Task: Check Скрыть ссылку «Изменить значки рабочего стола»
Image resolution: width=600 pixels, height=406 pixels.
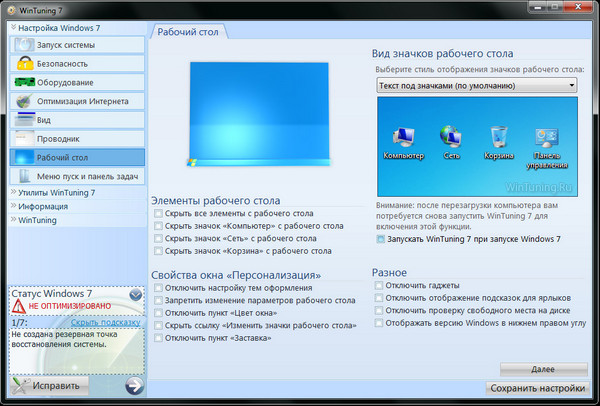Action: click(x=158, y=326)
